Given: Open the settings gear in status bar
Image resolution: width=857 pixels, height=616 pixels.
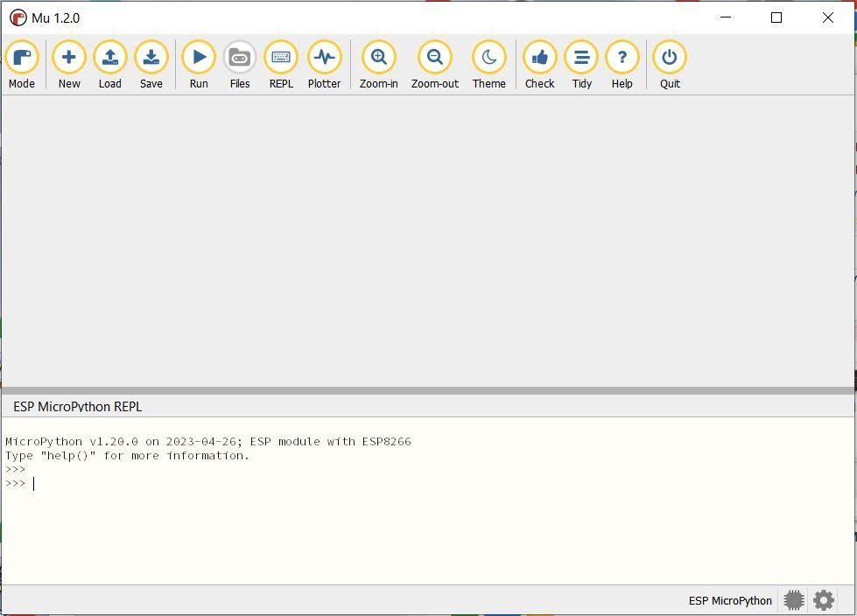Looking at the screenshot, I should [824, 600].
